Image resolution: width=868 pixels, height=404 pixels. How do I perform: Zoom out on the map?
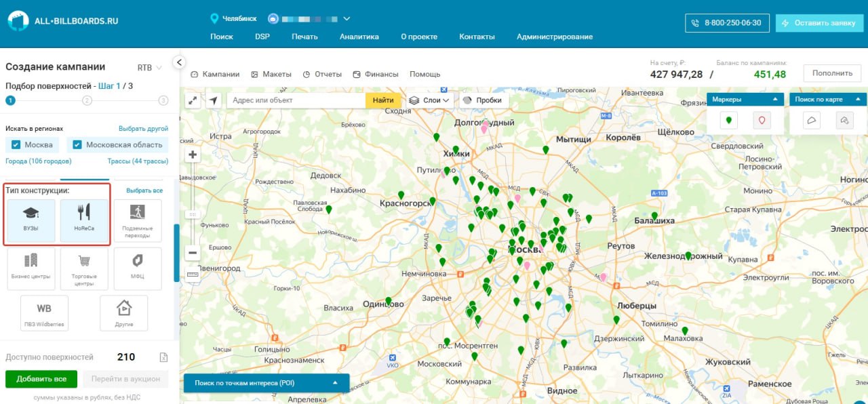point(193,253)
